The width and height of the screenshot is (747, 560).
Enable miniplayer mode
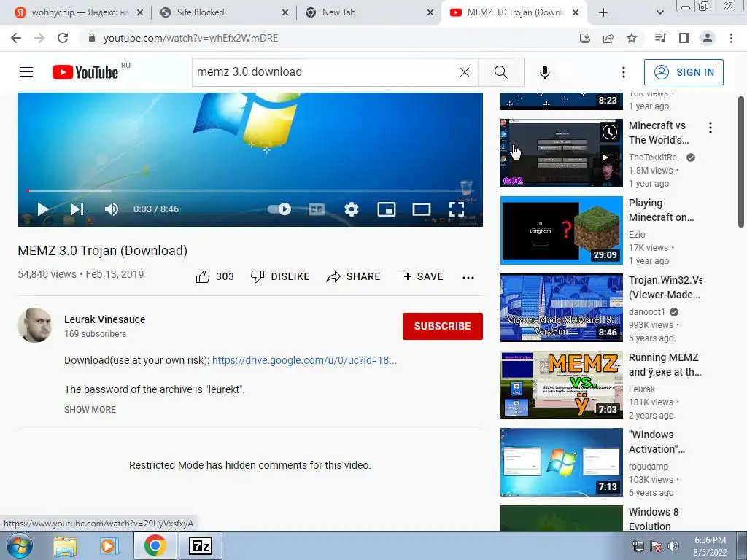tap(387, 209)
